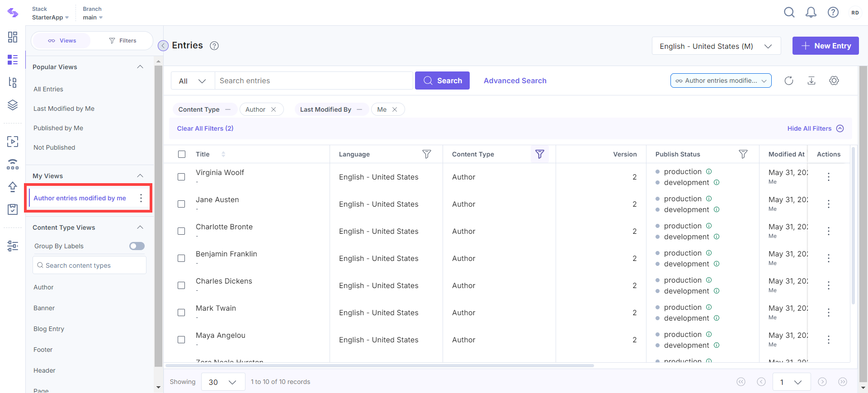Check the Virginia Woolf entry
The width and height of the screenshot is (868, 393).
pyautogui.click(x=181, y=177)
